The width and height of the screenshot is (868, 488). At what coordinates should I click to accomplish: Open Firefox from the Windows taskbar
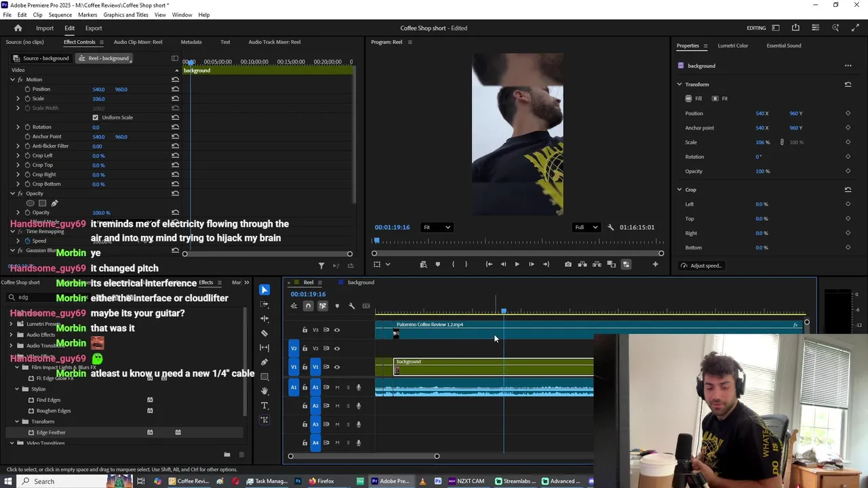click(321, 481)
